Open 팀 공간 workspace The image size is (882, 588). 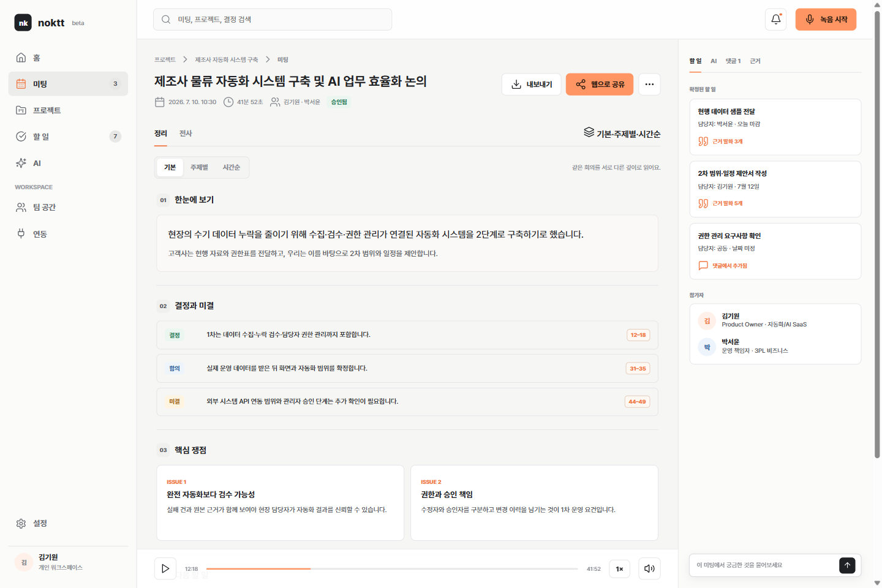[x=68, y=207]
